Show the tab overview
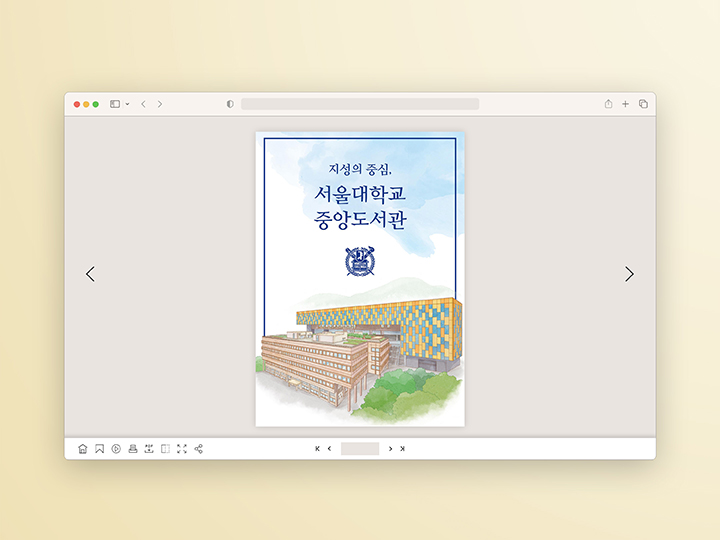Screen dimensions: 720x540 click(643, 104)
